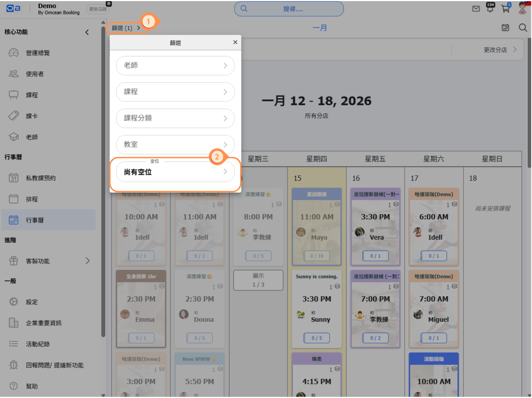Open the 尚有空位 vacancy filter
The width and height of the screenshot is (532, 398).
[175, 172]
